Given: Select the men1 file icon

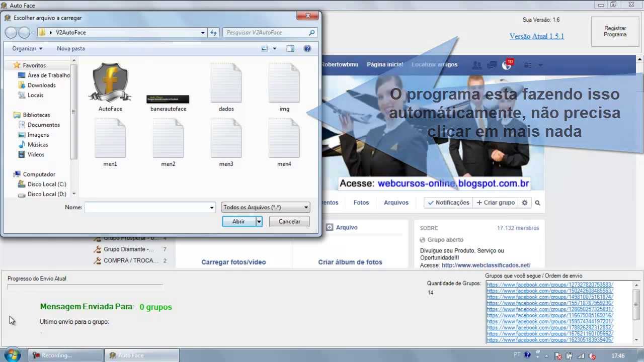Looking at the screenshot, I should (110, 138).
